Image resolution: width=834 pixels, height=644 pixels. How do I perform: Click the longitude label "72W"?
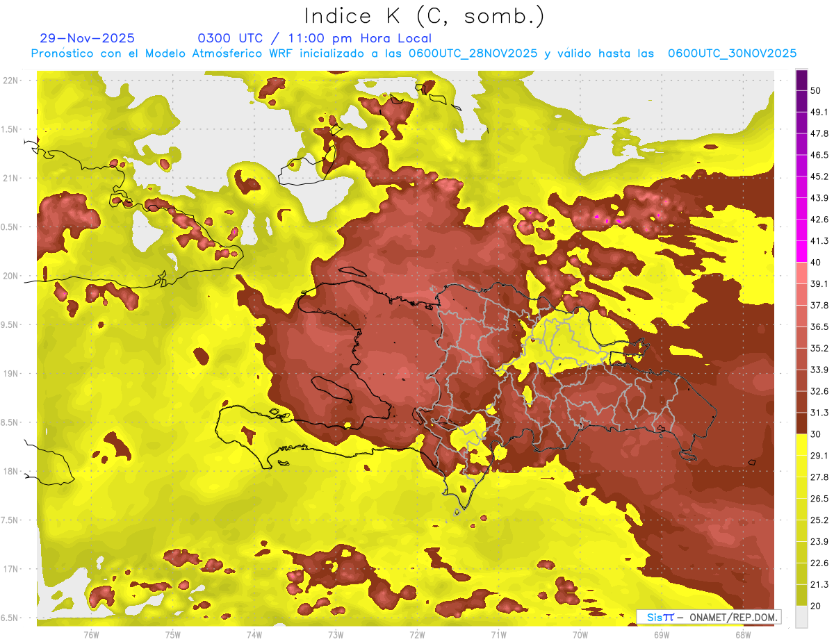pos(417,634)
